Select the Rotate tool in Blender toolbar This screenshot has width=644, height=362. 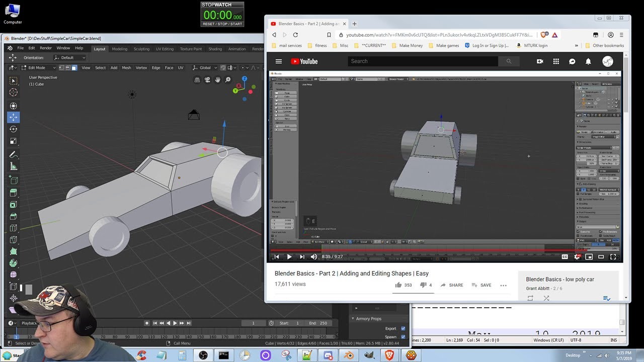coord(13,129)
